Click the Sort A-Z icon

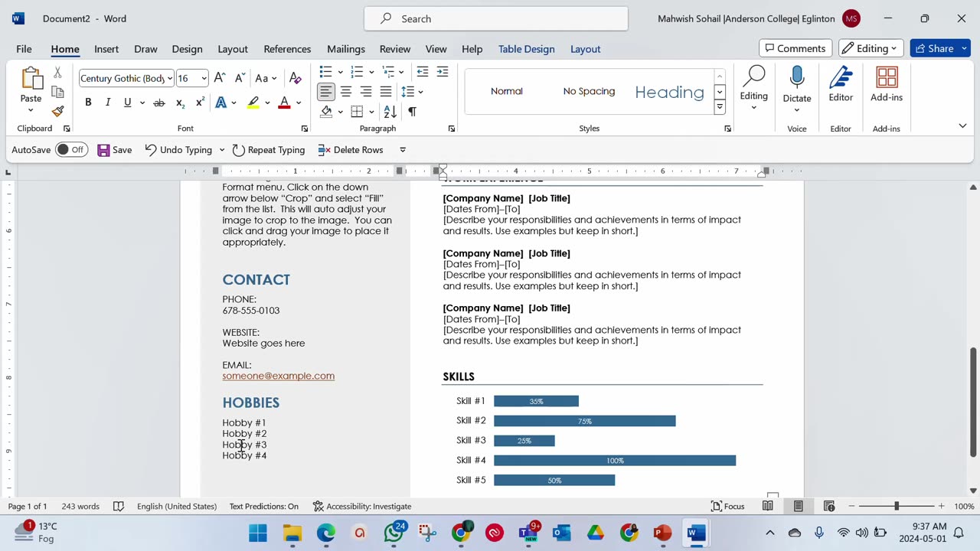(390, 112)
